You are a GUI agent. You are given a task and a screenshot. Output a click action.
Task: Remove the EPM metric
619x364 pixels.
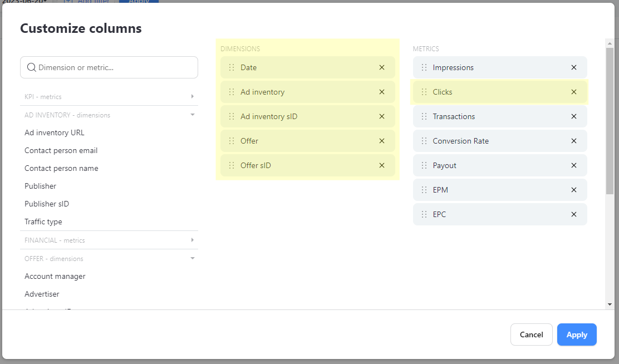tap(574, 190)
